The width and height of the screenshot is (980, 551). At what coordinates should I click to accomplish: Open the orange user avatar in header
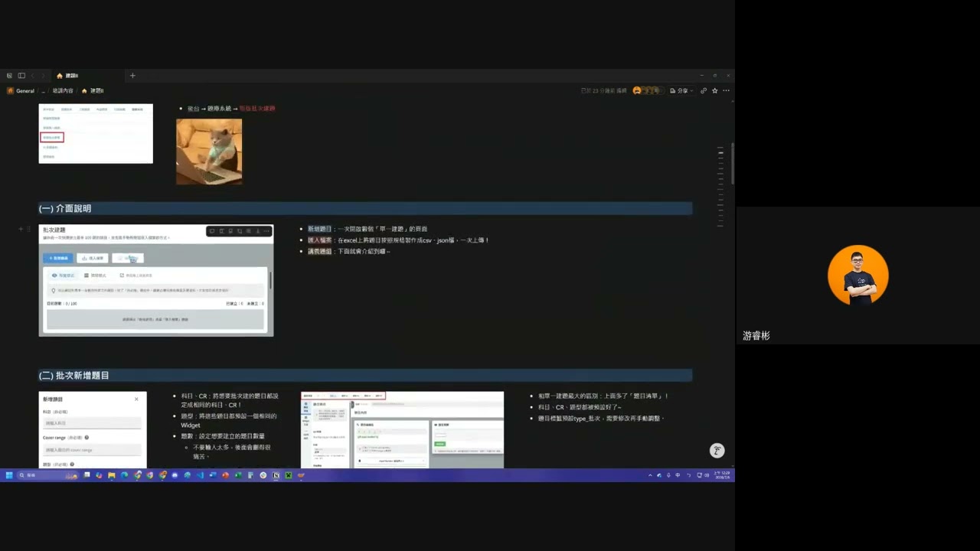coord(637,91)
